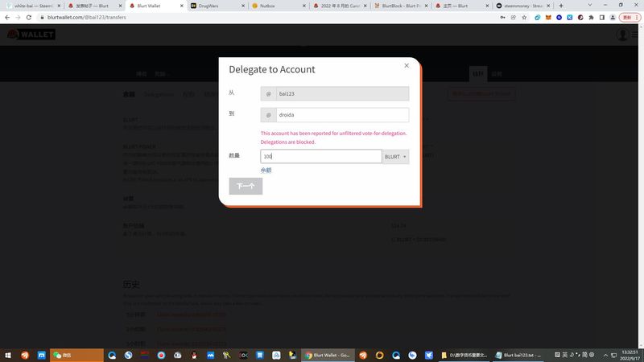Open the BLURT currency dropdown
644x362 pixels.
[395, 157]
